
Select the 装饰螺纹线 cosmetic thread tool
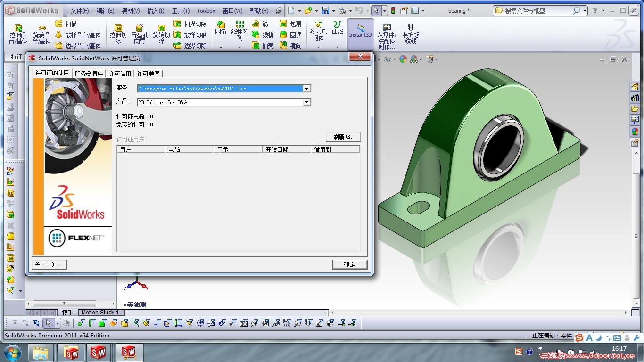[411, 34]
